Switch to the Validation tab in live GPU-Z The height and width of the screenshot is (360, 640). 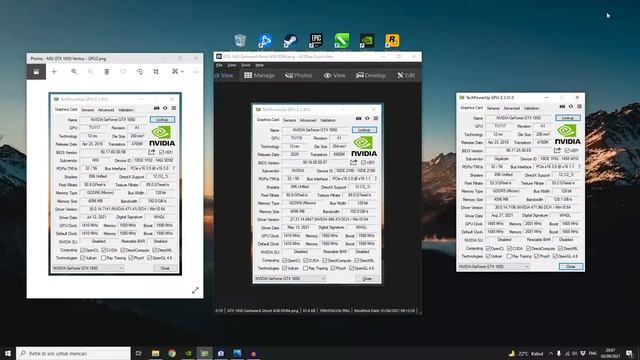tap(531, 108)
